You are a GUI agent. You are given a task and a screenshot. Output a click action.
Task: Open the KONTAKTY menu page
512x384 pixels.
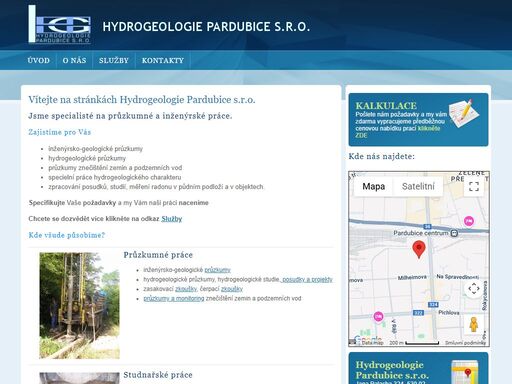point(163,60)
